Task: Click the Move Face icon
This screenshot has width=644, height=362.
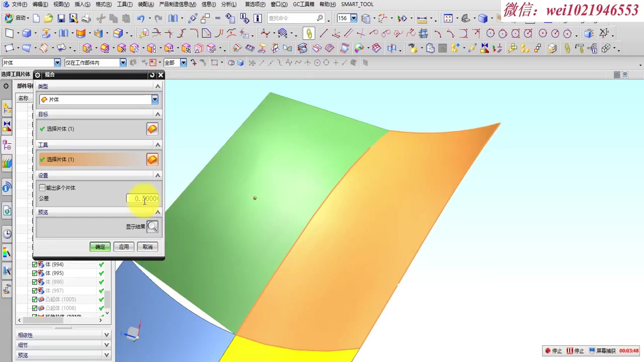Action: click(x=88, y=49)
